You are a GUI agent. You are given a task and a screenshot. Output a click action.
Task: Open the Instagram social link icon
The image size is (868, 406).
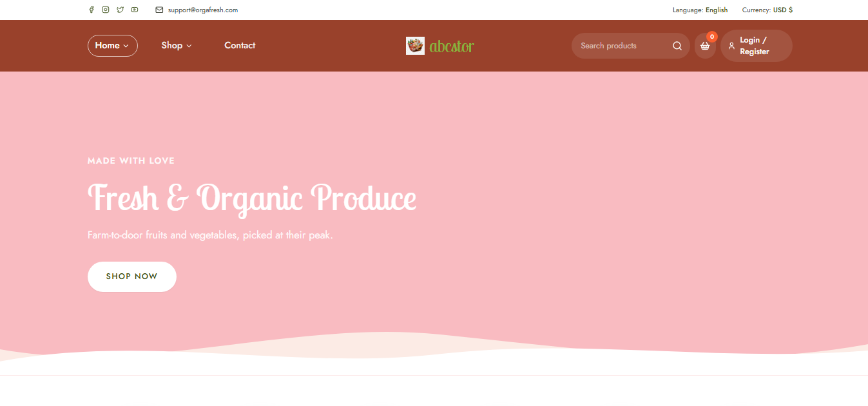pyautogui.click(x=106, y=10)
